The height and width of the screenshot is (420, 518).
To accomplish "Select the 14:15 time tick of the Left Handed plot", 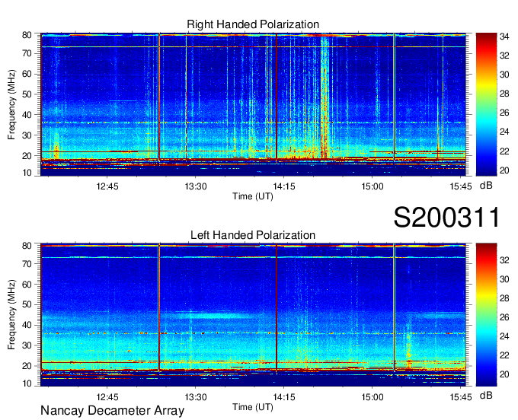I will click(x=284, y=397).
